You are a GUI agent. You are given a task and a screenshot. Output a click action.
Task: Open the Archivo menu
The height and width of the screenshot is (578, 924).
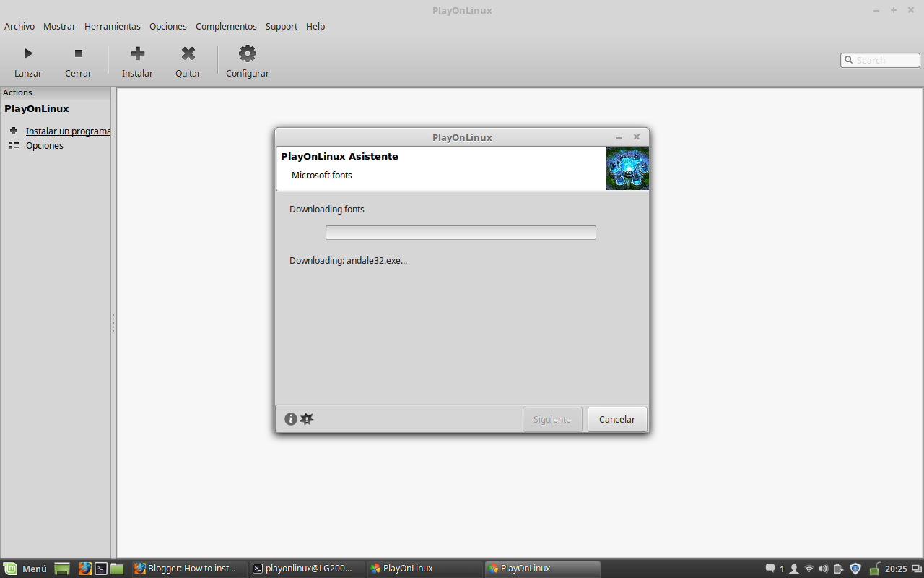(x=19, y=26)
